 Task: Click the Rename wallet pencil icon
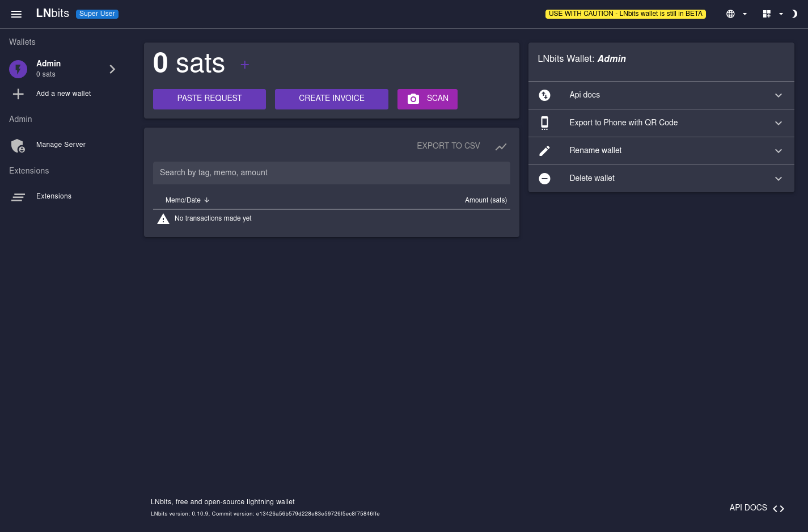pos(544,151)
